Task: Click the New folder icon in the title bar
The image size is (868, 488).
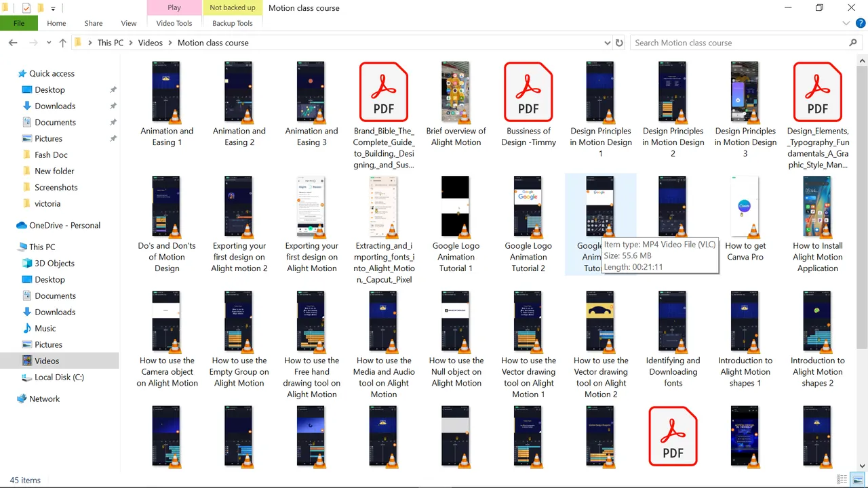Action: tap(40, 8)
